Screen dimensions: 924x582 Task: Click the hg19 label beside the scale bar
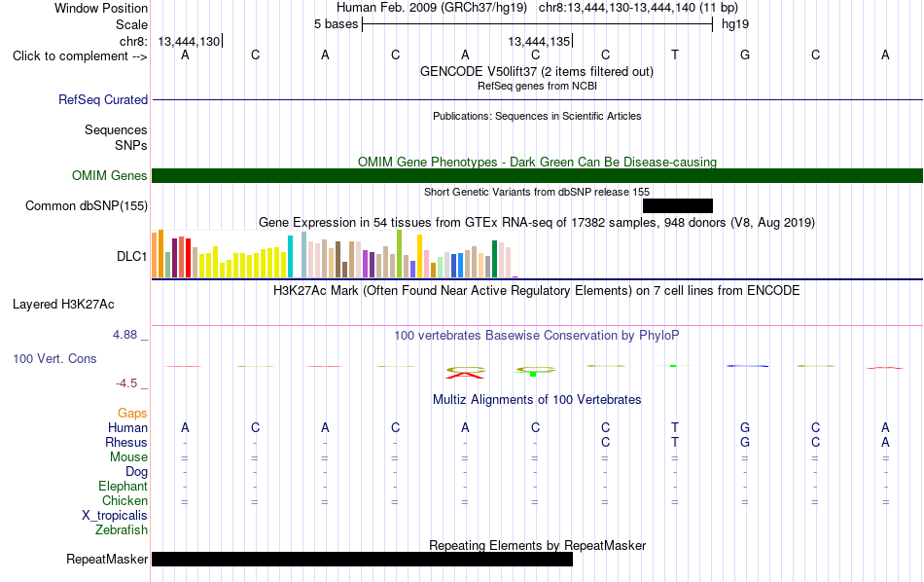coord(735,24)
